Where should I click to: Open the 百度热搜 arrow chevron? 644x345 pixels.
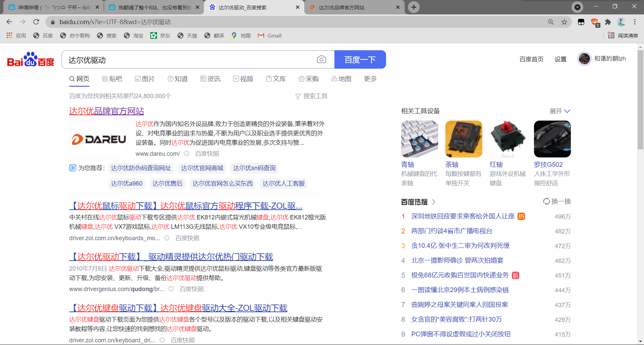[x=434, y=202]
